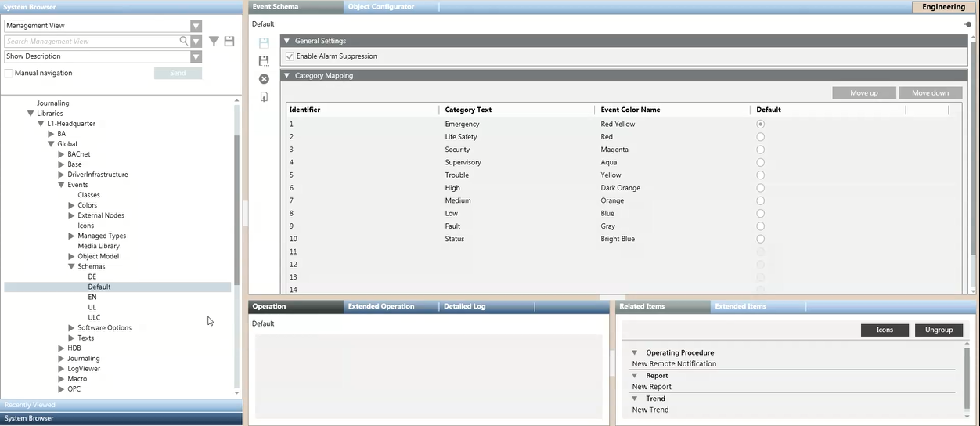Click the Save As icon with ellipsis
980x426 pixels.
pyautogui.click(x=264, y=61)
